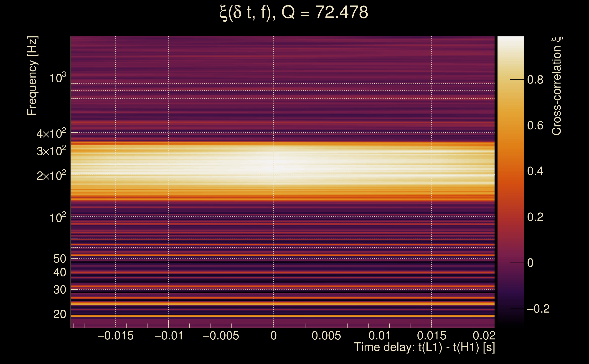This screenshot has width=589, height=364.
Task: Click the 0.4 colorbar tick label
Action: click(x=535, y=171)
